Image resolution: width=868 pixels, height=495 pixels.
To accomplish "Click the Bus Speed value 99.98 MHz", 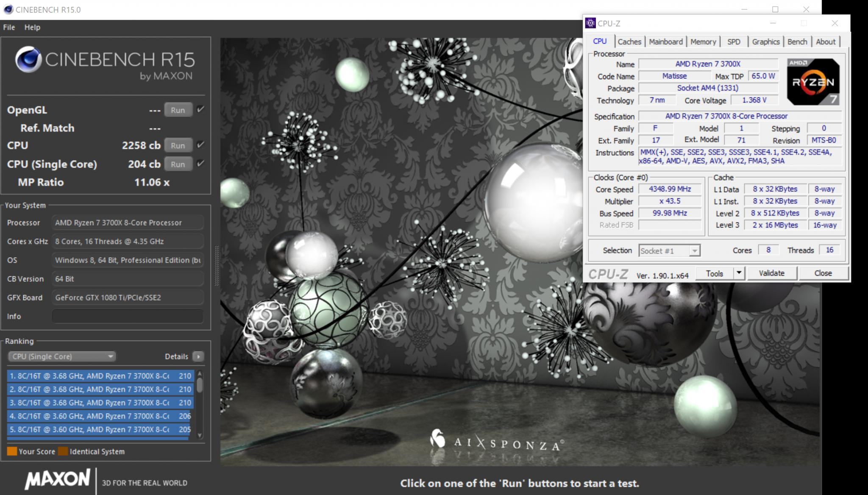I will 670,213.
